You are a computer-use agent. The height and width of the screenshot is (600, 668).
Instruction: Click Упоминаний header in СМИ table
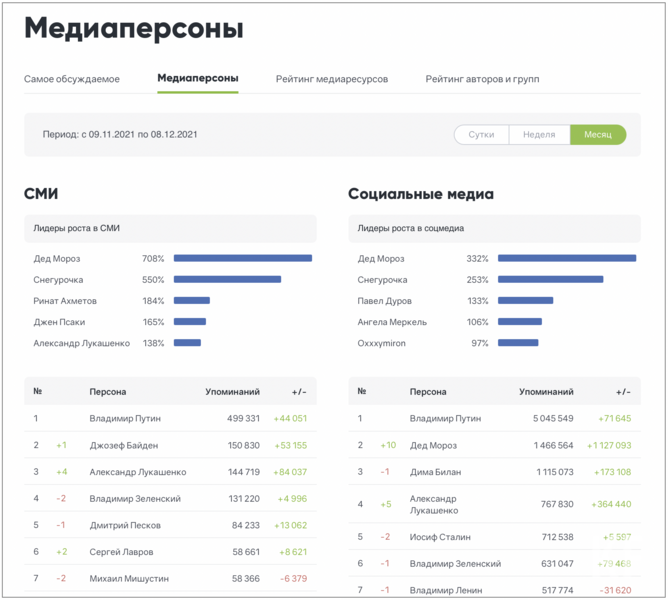click(232, 392)
